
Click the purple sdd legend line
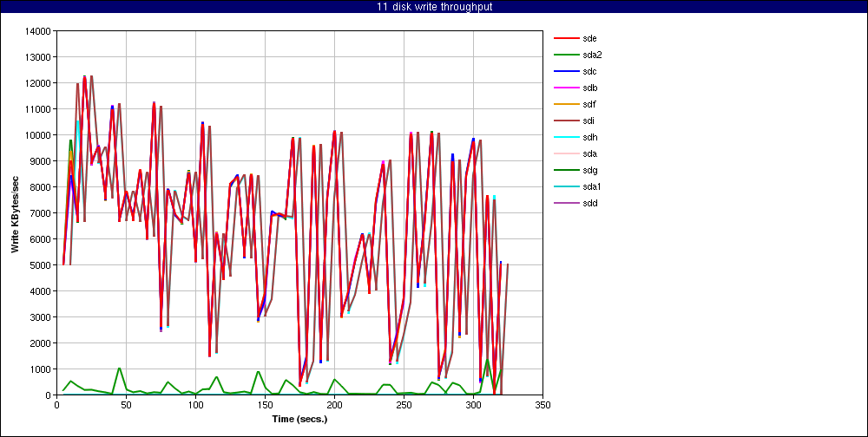[565, 204]
